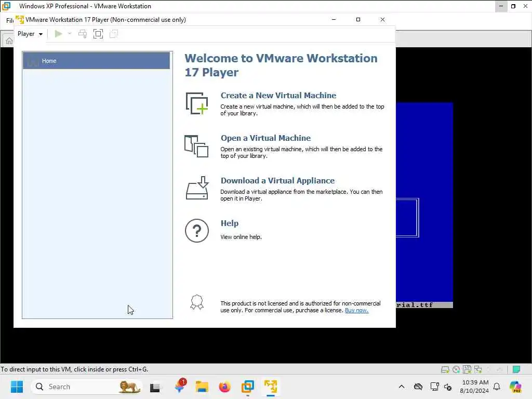
Task: Maximize the VMware Player window
Action: tap(358, 20)
